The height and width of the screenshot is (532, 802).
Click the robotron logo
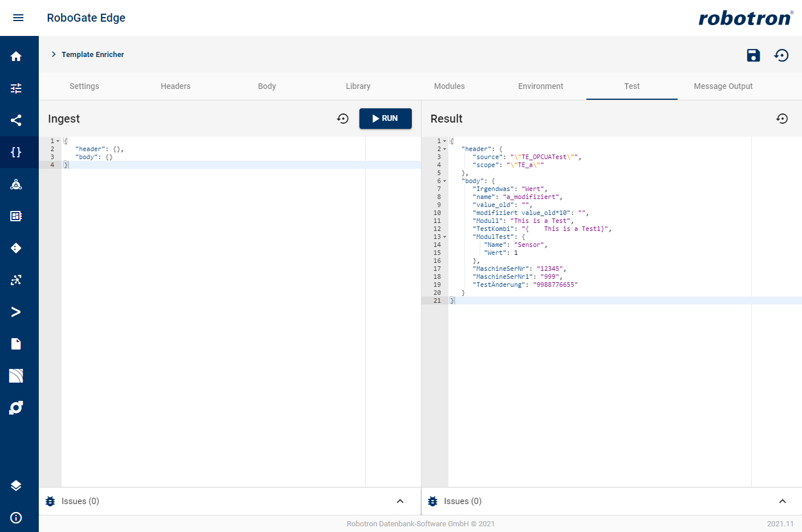(746, 18)
